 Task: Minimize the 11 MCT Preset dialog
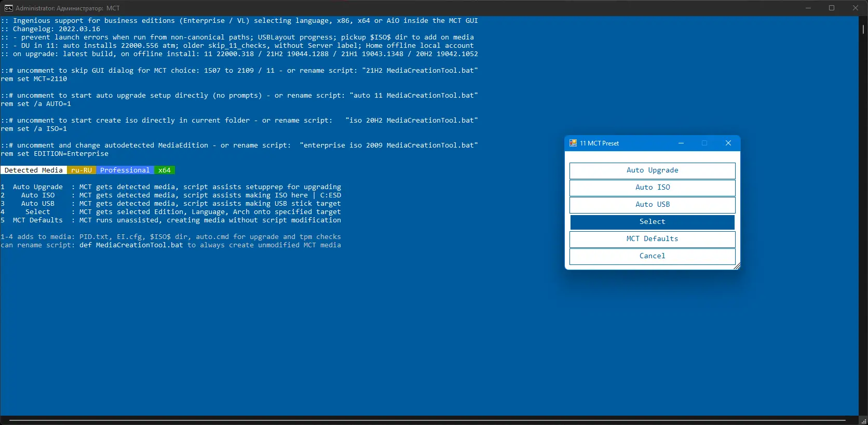(x=681, y=143)
